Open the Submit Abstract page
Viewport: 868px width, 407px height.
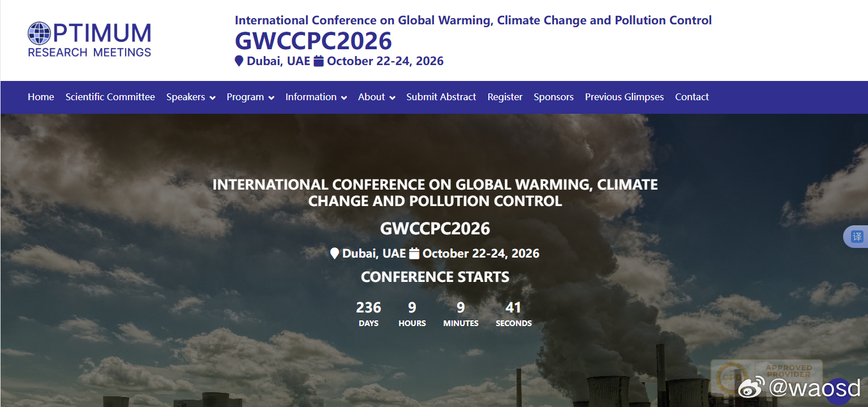(x=441, y=97)
